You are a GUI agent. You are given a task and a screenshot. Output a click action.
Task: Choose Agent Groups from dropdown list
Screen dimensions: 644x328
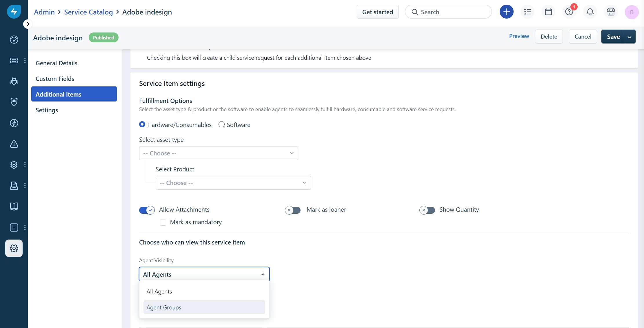(204, 307)
